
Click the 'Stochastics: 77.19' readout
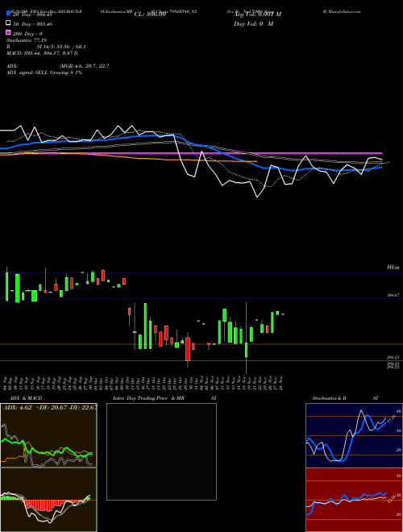coord(27,40)
